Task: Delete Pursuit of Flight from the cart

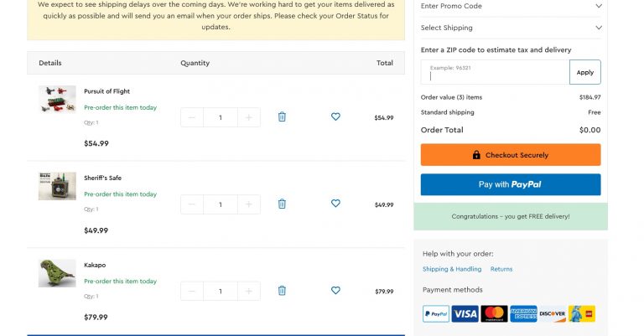Action: tap(282, 117)
